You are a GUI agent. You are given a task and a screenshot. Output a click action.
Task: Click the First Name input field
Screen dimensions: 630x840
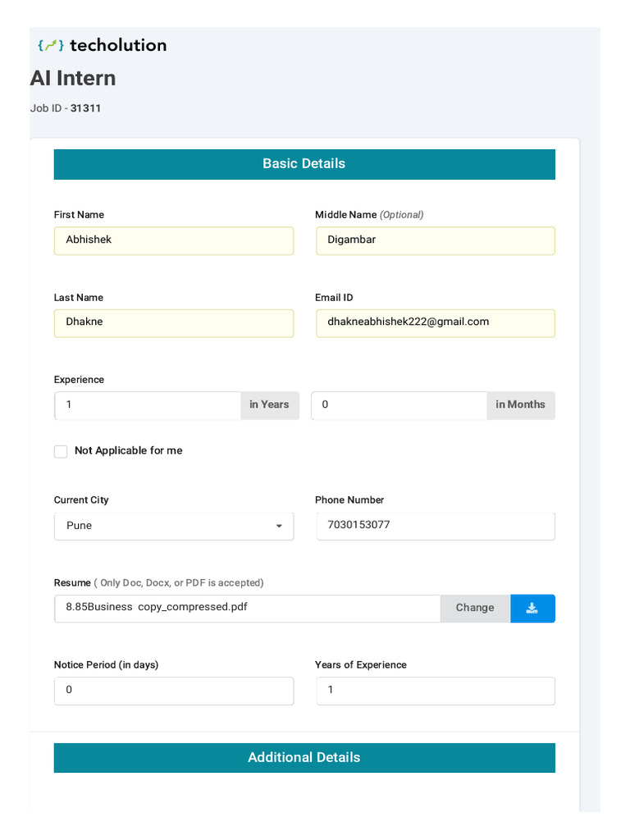[x=174, y=240]
